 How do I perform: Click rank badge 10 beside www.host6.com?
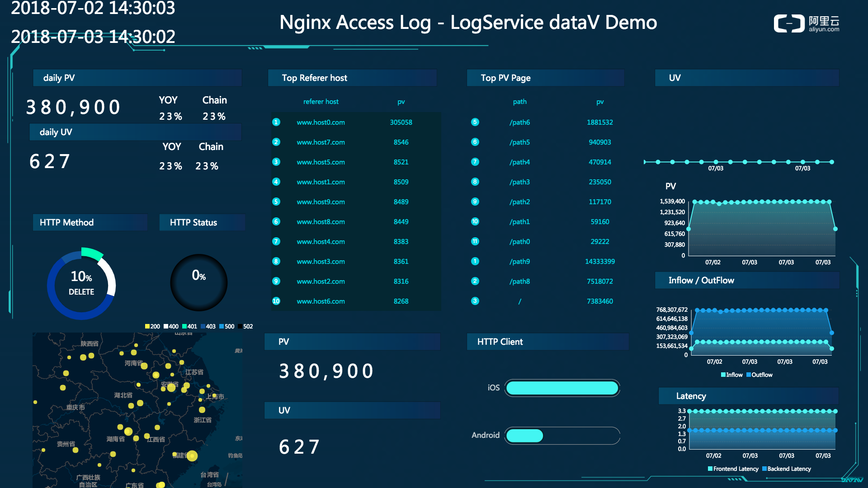[276, 301]
